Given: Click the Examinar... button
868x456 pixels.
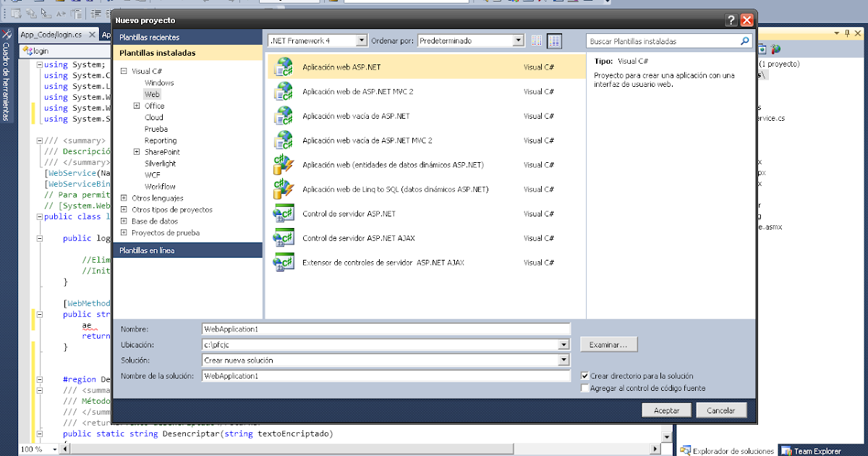Looking at the screenshot, I should pos(608,345).
